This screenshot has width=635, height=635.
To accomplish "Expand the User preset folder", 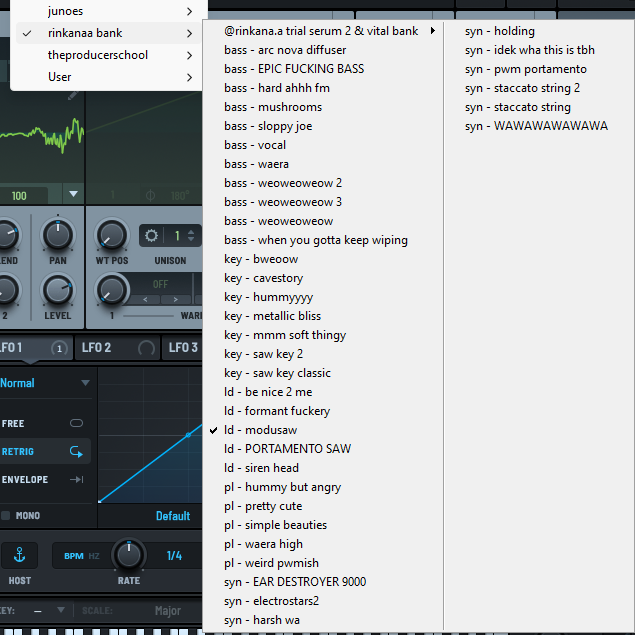I will pyautogui.click(x=109, y=77).
